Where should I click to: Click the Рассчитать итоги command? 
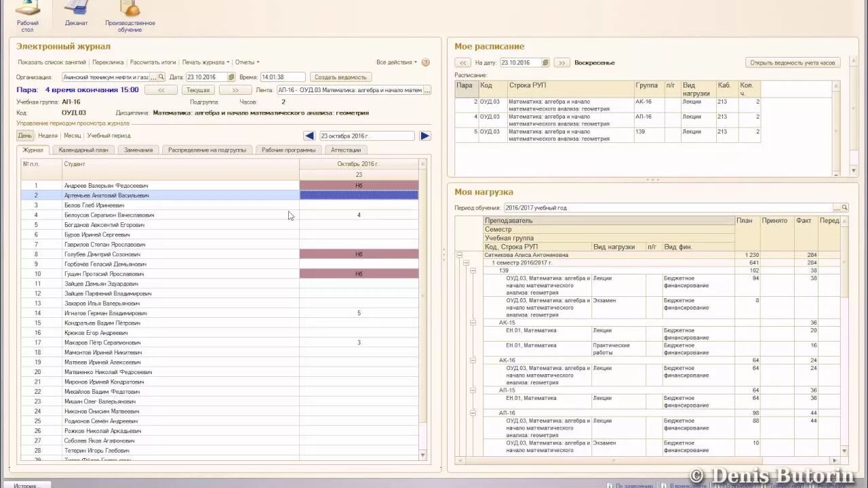point(153,62)
